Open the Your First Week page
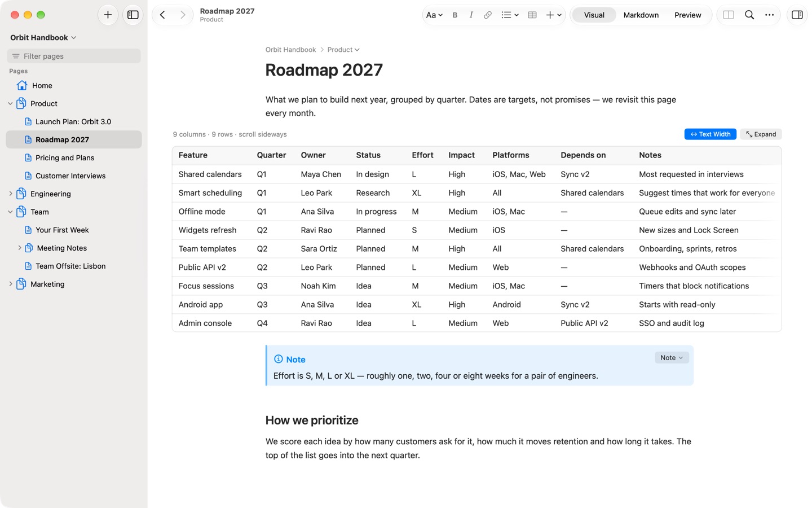 coord(74,230)
